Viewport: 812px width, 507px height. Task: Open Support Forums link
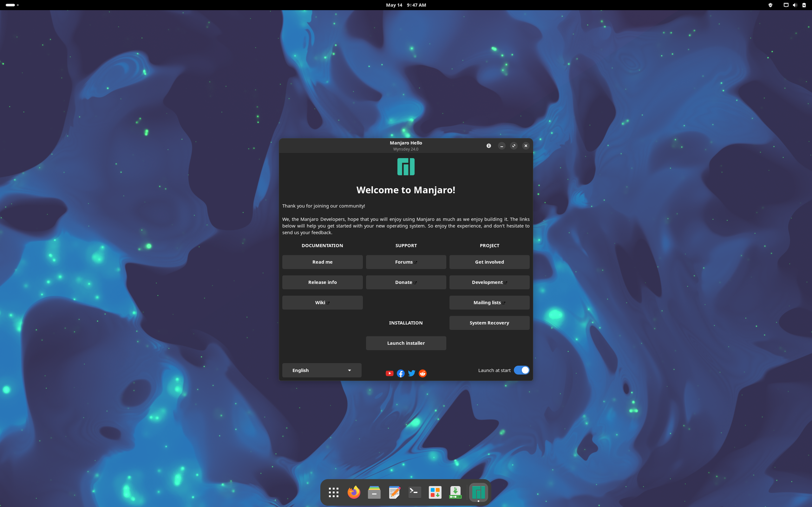pos(406,262)
